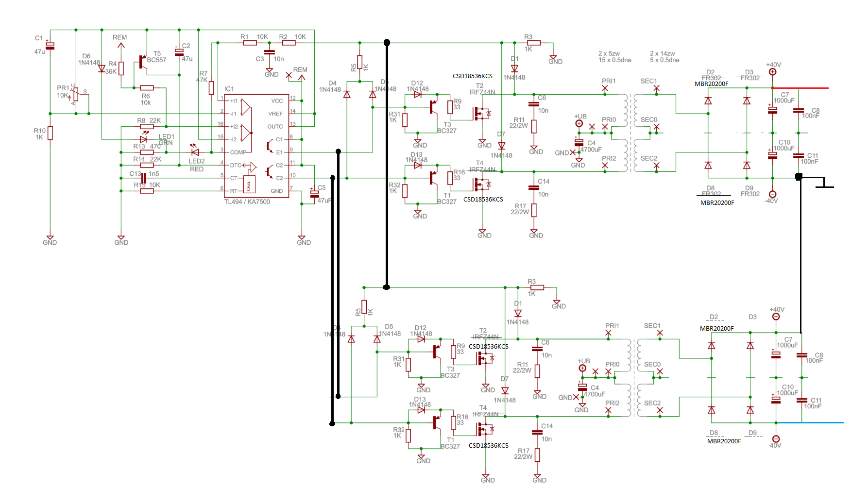Screen dimensions: 851x504
Task: Select the green LED1 symbol
Action: pos(144,137)
